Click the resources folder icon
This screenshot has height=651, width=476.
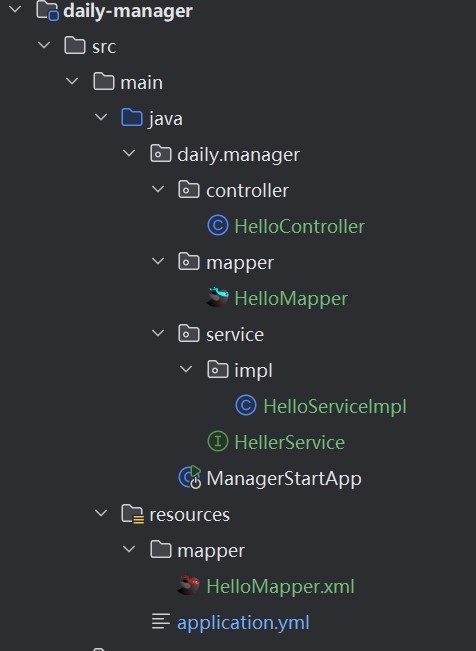pos(132,514)
